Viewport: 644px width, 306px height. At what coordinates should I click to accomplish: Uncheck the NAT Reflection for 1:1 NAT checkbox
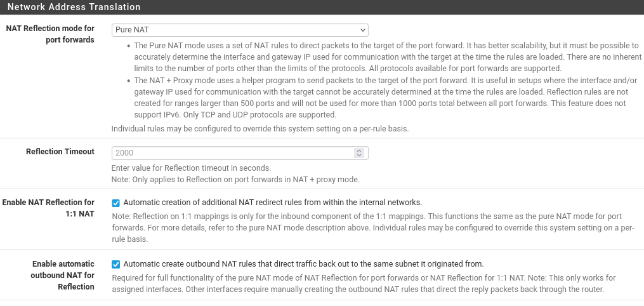click(116, 203)
